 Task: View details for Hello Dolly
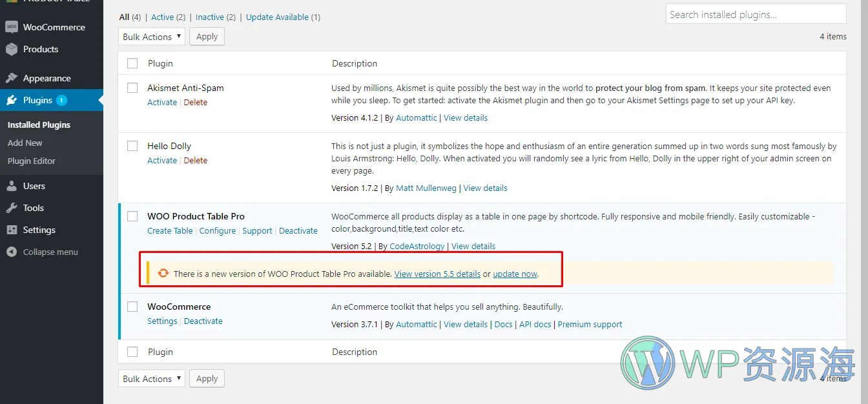(x=485, y=188)
